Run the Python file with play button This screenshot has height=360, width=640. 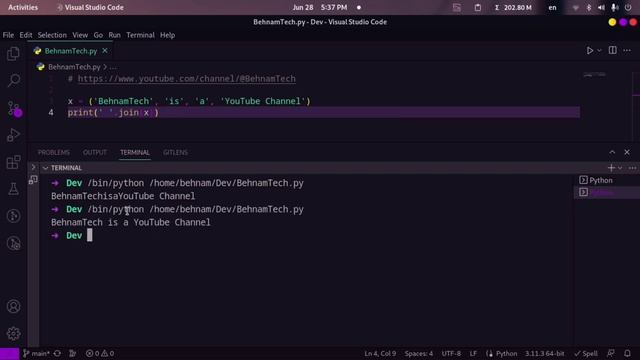pos(590,50)
